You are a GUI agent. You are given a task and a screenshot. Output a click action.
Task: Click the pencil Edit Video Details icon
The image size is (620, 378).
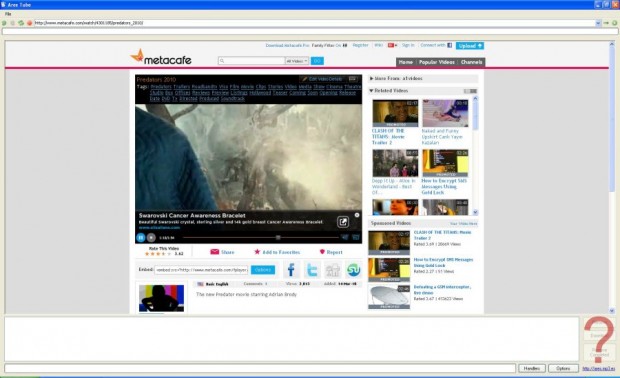click(304, 79)
